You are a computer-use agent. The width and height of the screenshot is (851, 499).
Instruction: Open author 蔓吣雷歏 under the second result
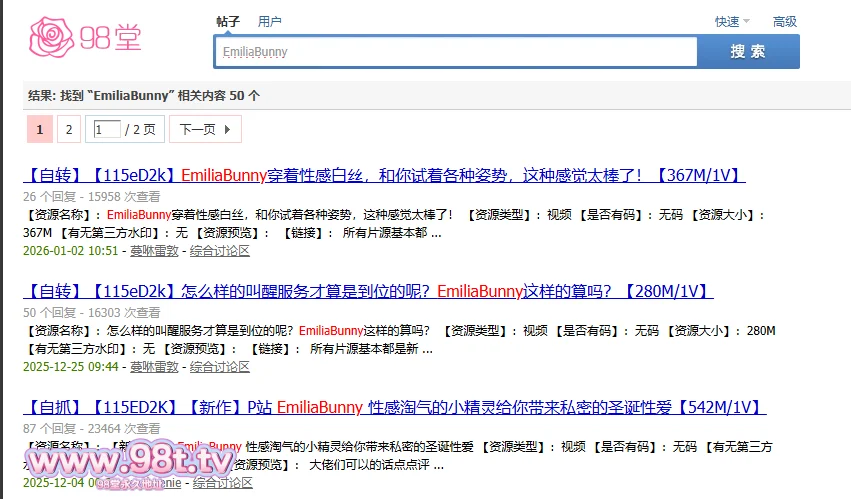click(x=154, y=367)
